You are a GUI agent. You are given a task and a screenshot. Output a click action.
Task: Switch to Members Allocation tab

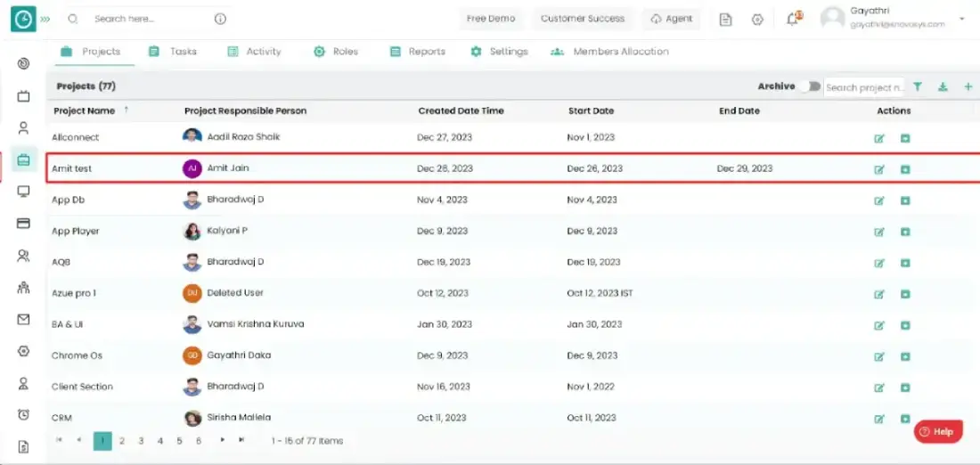pyautogui.click(x=609, y=52)
